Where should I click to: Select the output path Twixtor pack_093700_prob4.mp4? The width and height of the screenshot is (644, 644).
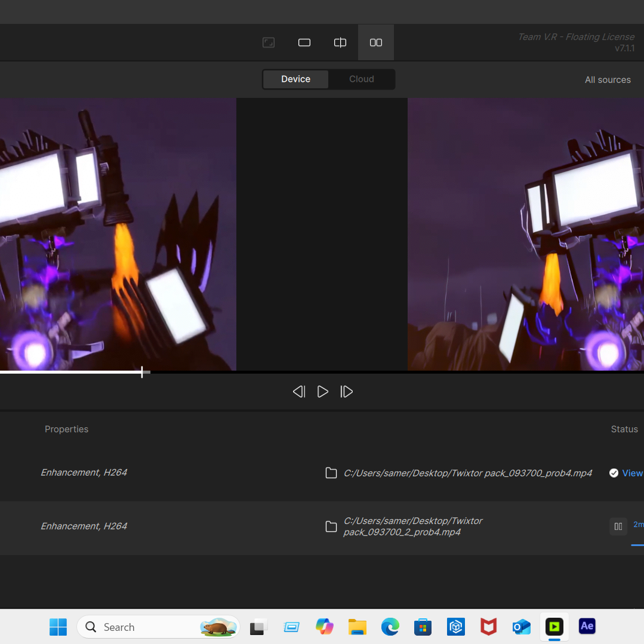pos(468,473)
